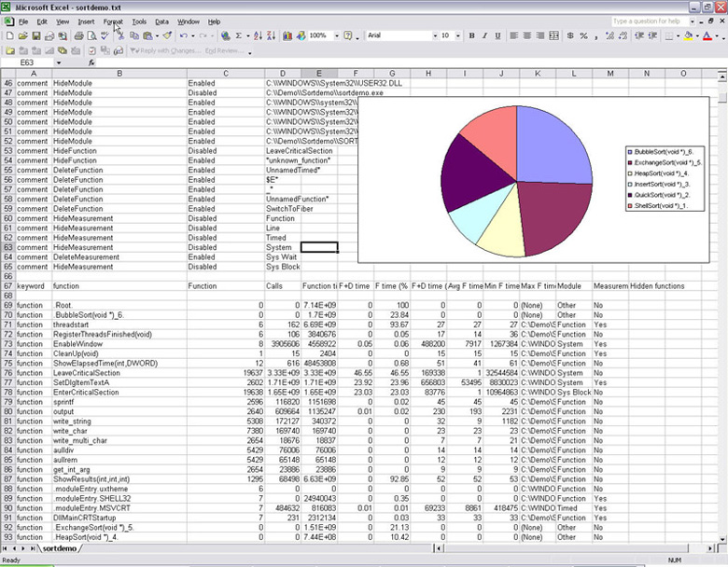Open the Tools menu
728x567 pixels.
point(139,21)
